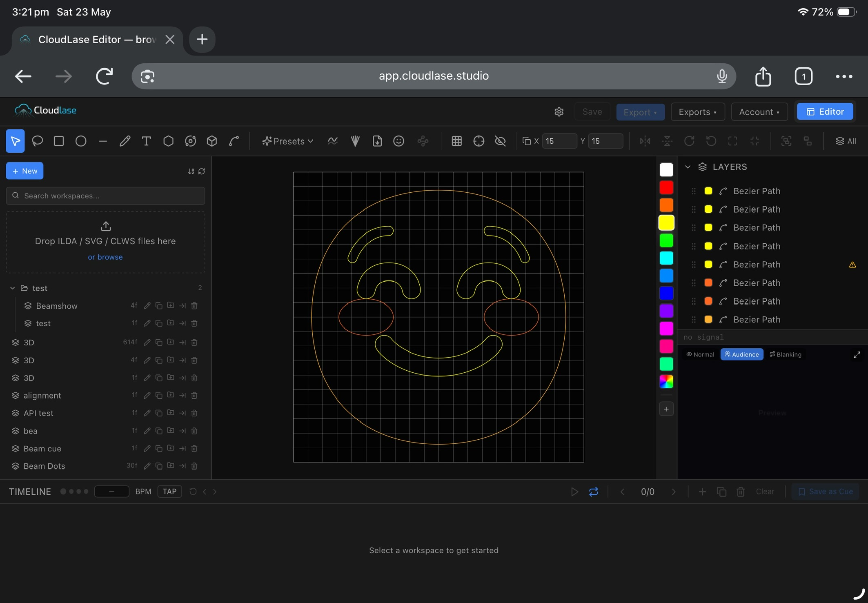Toggle the hidden visibility eye icon
This screenshot has height=603, width=868.
click(501, 141)
